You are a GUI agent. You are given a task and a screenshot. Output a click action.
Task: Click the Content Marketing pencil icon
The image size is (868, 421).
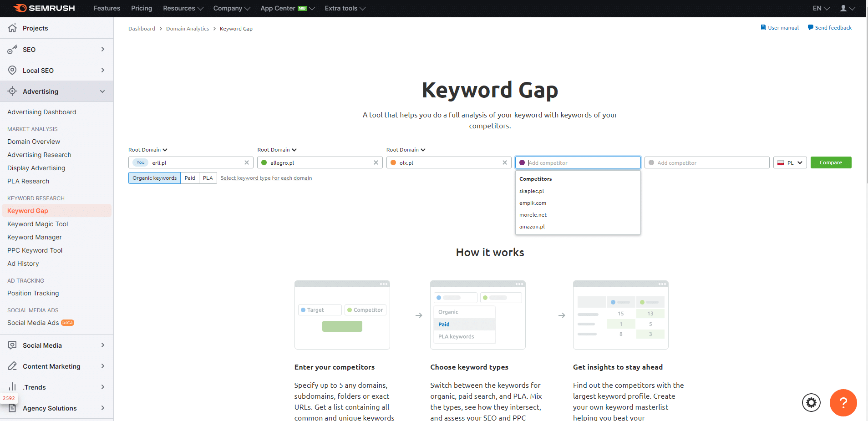point(12,366)
